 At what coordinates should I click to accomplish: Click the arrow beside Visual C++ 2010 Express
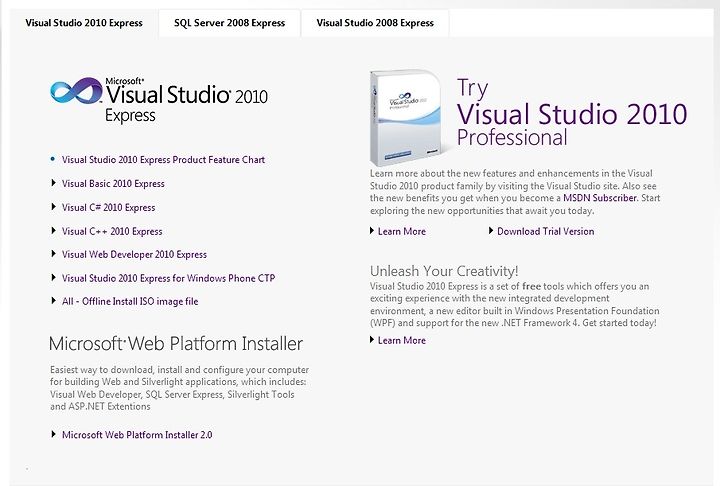point(53,231)
